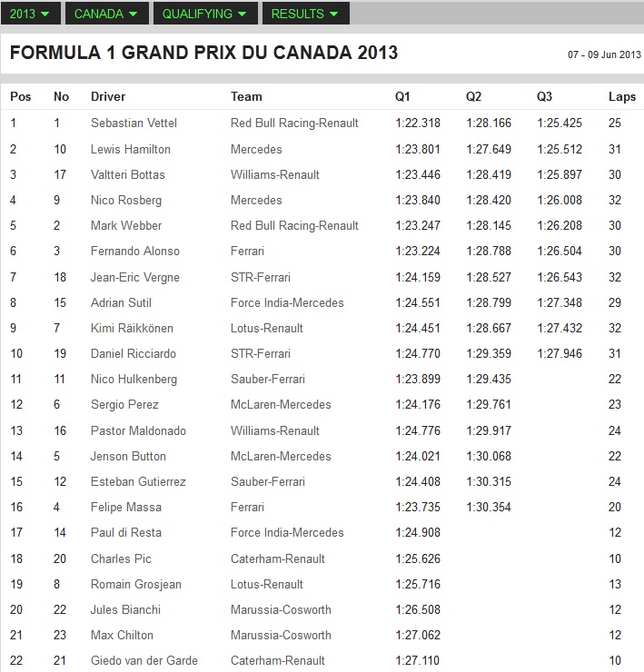The image size is (644, 672).
Task: Click the Grand Prix du Canada title
Action: tap(203, 53)
